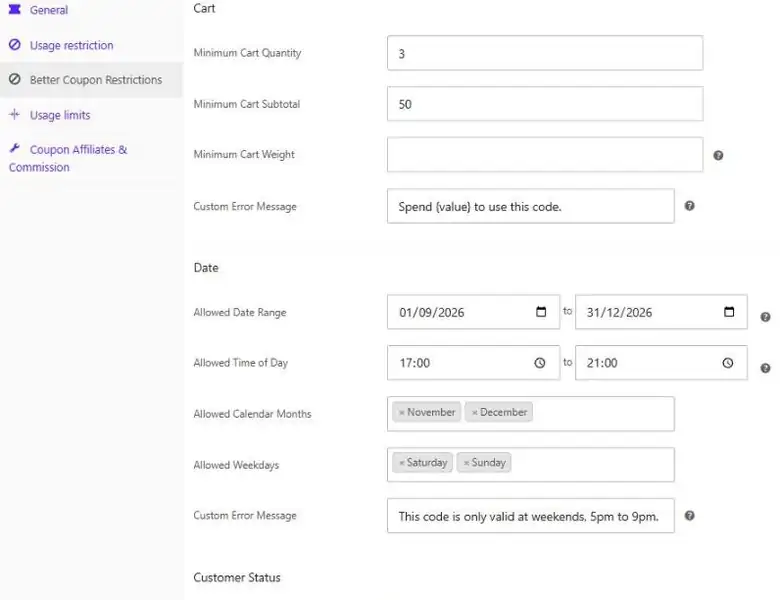Click the Usage limits icon
This screenshot has height=600, width=780.
tap(15, 114)
